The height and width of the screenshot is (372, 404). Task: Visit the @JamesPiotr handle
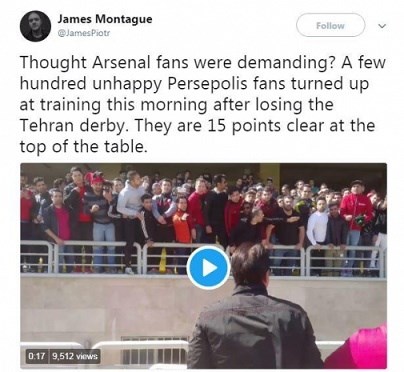pos(84,33)
